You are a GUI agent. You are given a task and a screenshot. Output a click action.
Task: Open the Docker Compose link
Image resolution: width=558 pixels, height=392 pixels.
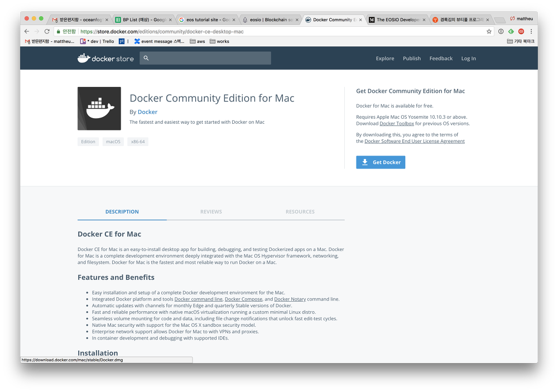point(243,299)
